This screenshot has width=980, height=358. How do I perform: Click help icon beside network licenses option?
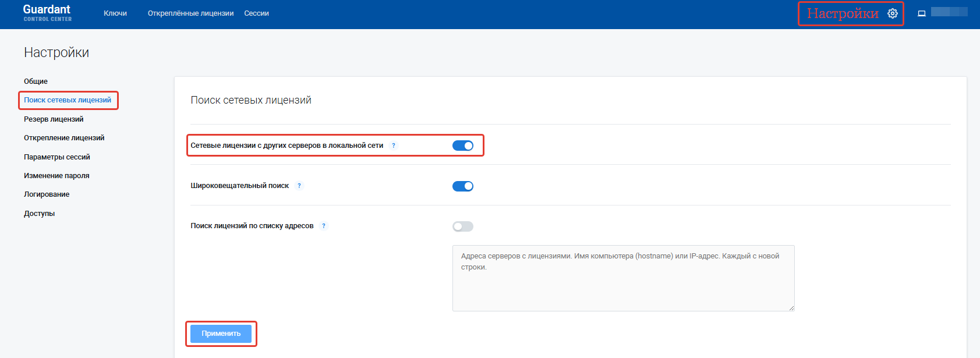coord(394,146)
